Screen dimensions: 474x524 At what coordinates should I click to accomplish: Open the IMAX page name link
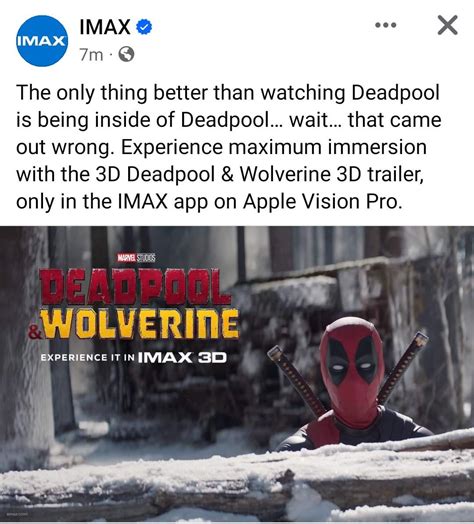click(105, 27)
